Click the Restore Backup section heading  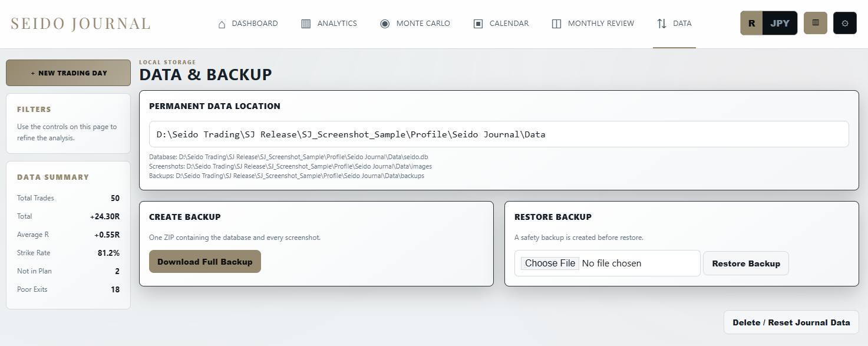553,217
